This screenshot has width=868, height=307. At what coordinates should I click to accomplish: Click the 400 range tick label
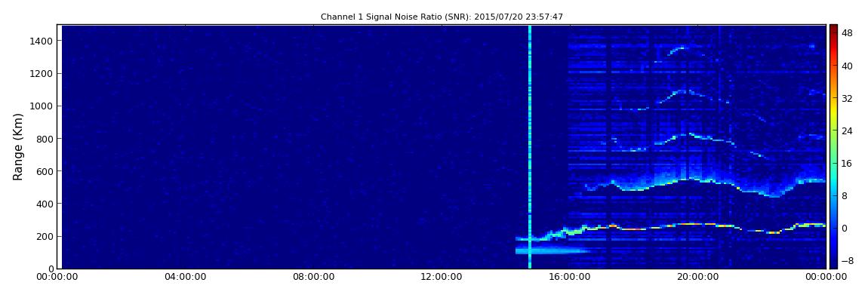tap(45, 204)
